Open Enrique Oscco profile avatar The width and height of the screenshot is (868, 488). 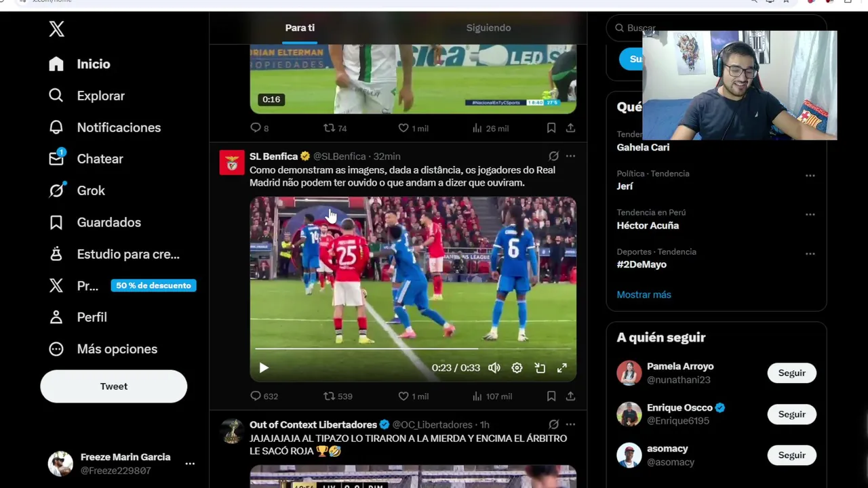pos(629,414)
